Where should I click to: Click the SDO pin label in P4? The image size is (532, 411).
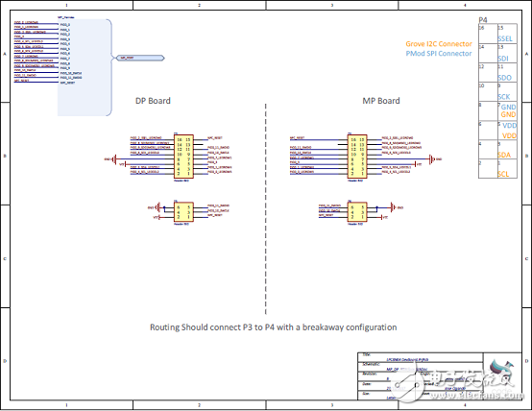point(504,78)
